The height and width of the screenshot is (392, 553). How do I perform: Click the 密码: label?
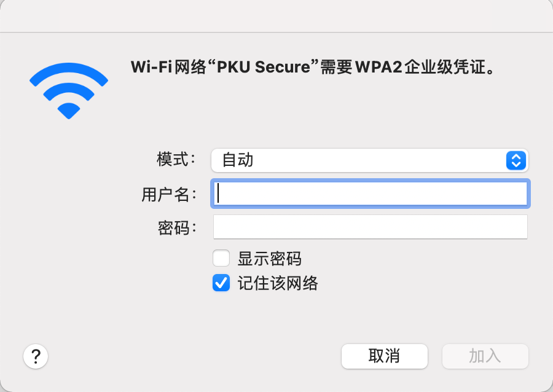[177, 228]
